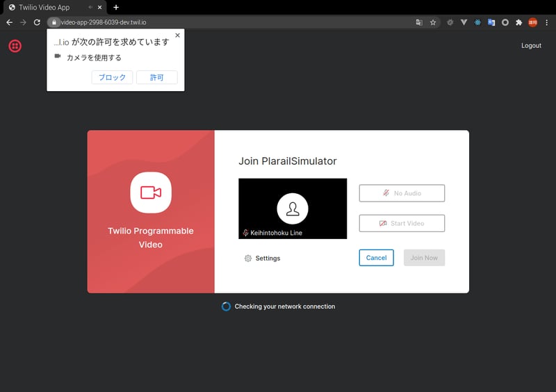The height and width of the screenshot is (392, 556).
Task: Click 許可 to allow camera
Action: point(157,77)
